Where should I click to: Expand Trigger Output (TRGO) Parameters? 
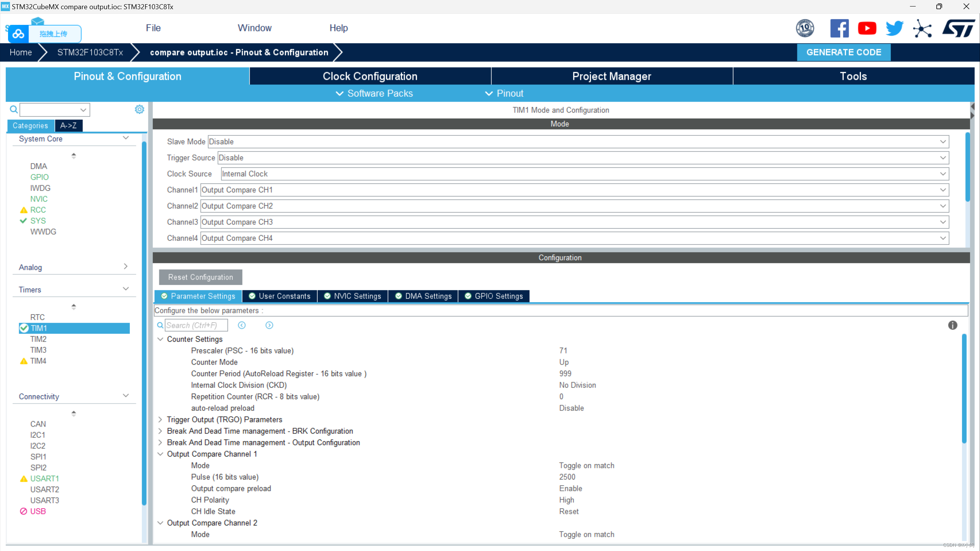160,419
